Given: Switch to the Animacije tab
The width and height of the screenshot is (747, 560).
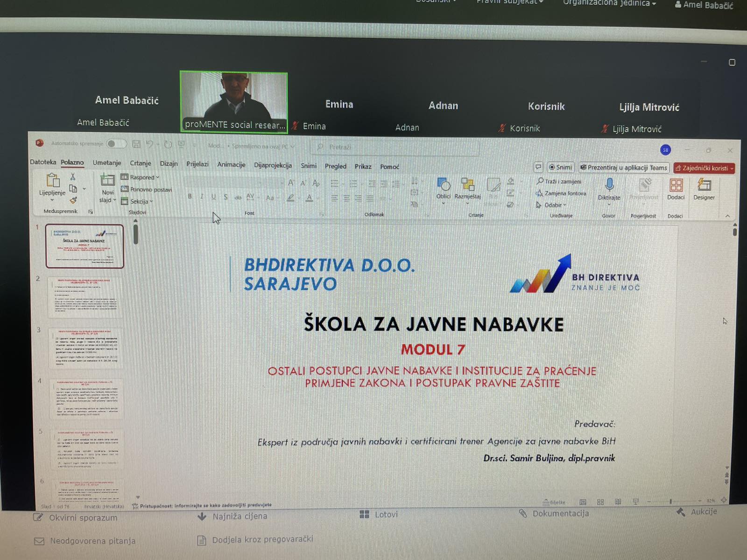Looking at the screenshot, I should coord(231,164).
